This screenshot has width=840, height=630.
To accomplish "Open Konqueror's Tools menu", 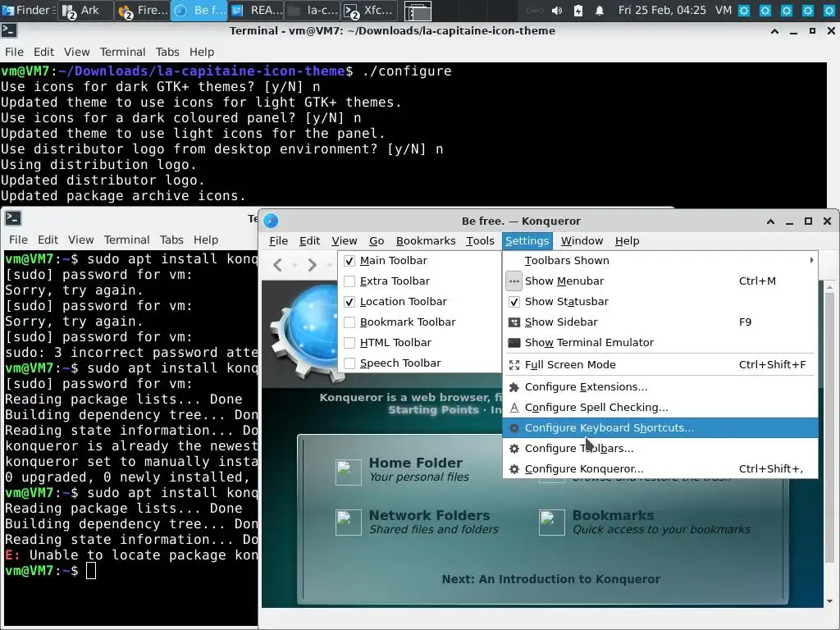I will [480, 241].
